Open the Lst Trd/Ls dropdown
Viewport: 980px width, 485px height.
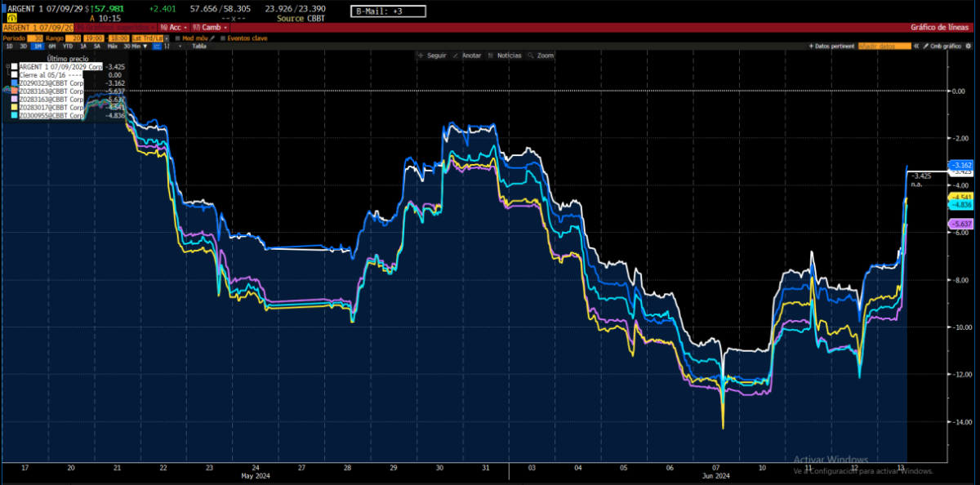coord(149,38)
